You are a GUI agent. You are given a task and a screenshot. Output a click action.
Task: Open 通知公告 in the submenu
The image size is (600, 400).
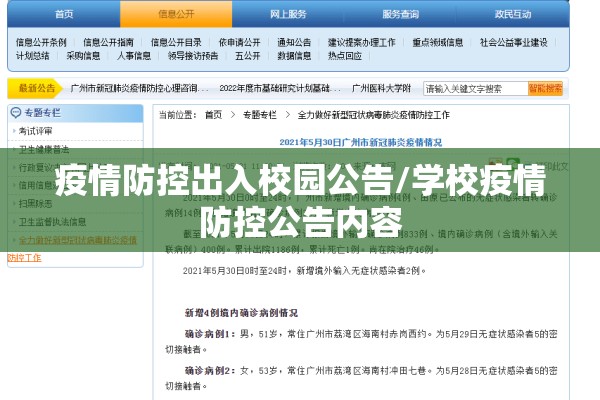tap(294, 42)
